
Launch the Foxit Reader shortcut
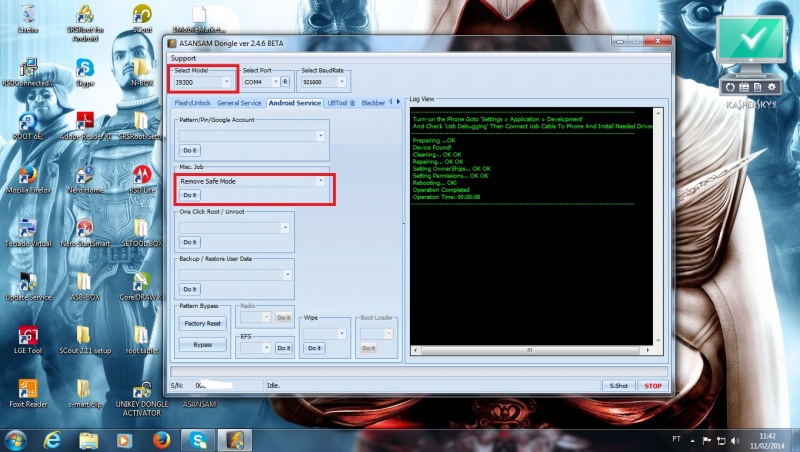coord(28,394)
